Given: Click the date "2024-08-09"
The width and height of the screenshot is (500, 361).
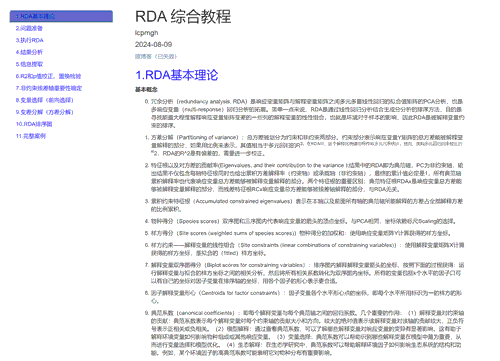Looking at the screenshot, I should tap(153, 44).
